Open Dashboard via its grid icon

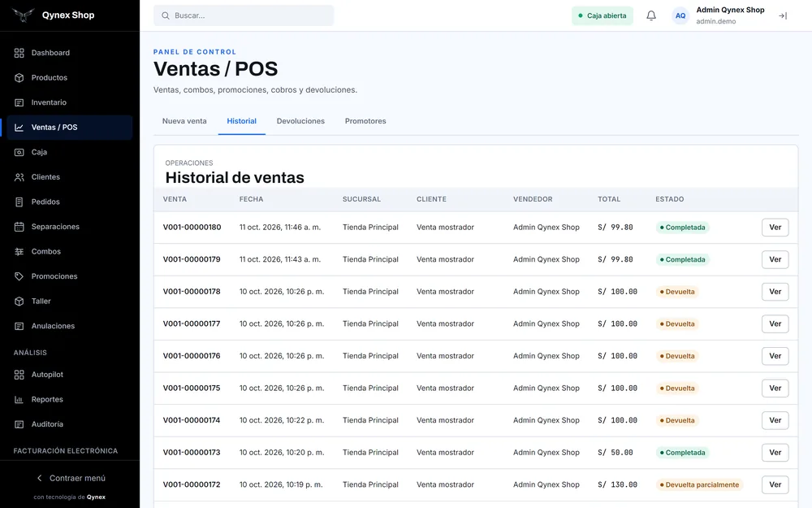[x=19, y=53]
